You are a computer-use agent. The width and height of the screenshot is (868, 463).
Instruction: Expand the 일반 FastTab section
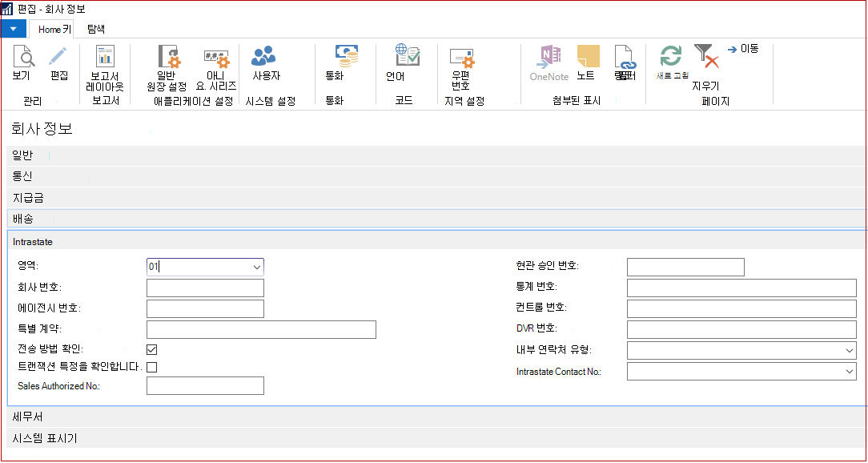pos(437,155)
